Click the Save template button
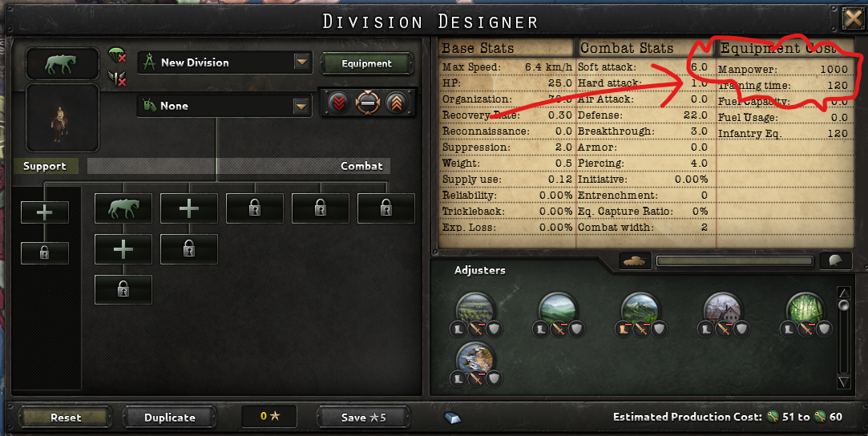 (x=363, y=418)
